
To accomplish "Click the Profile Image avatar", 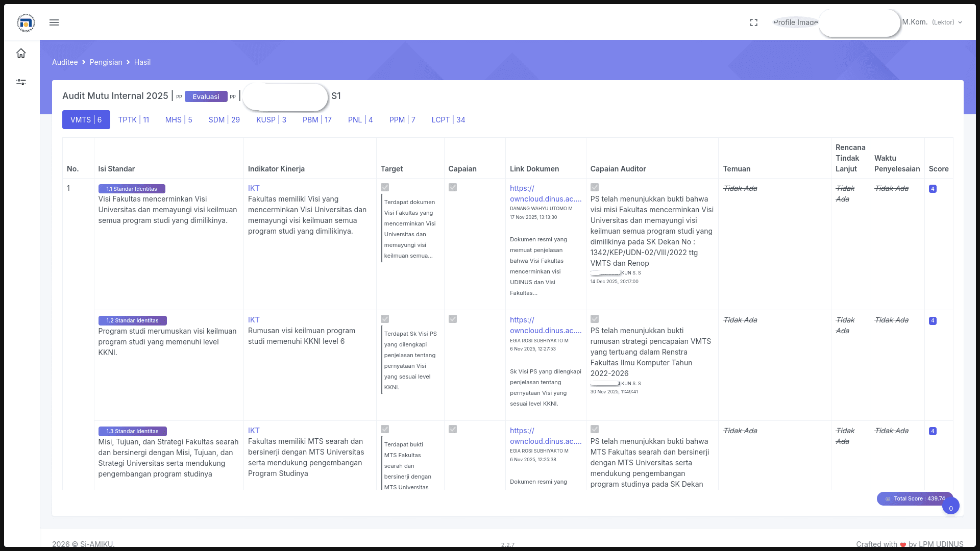I will [796, 22].
